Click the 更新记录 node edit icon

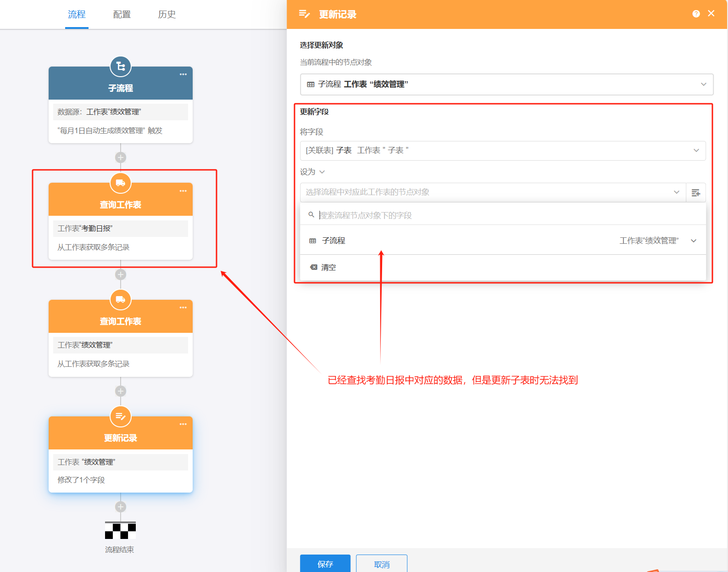click(x=121, y=416)
